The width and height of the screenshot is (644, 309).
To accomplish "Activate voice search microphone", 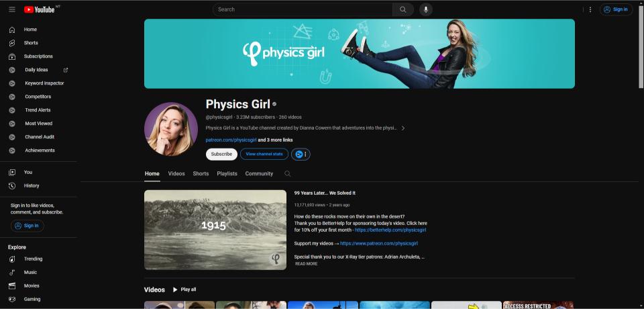I will point(426,9).
